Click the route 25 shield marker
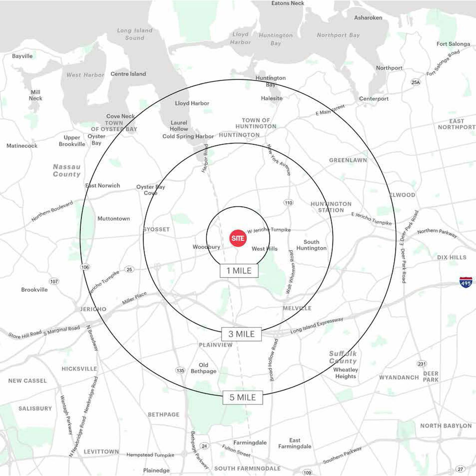 click(x=129, y=270)
